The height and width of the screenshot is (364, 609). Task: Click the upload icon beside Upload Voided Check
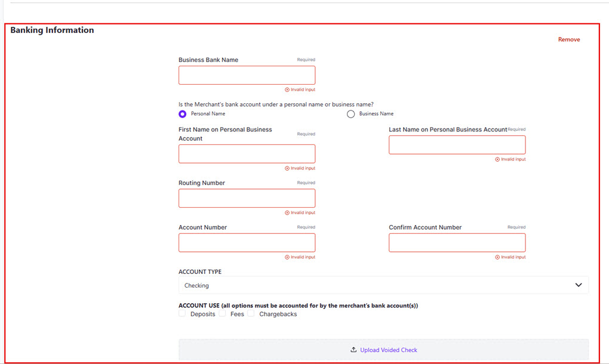353,350
